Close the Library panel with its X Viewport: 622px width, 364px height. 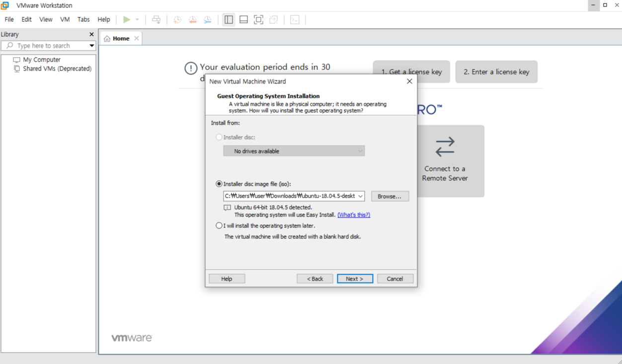91,34
